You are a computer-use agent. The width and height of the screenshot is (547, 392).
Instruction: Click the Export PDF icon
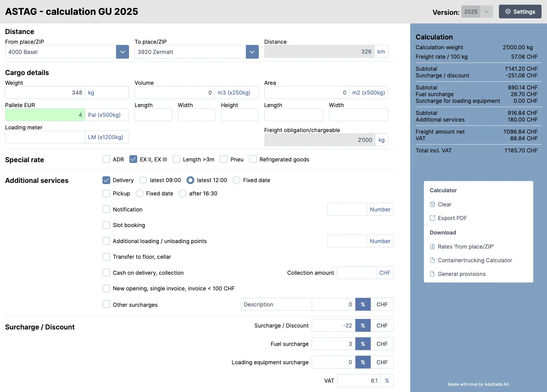pyautogui.click(x=432, y=218)
